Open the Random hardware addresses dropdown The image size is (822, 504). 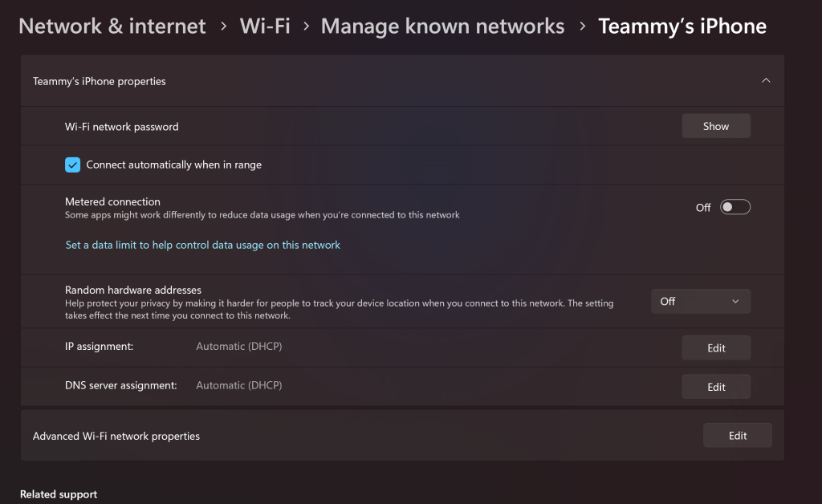(700, 301)
